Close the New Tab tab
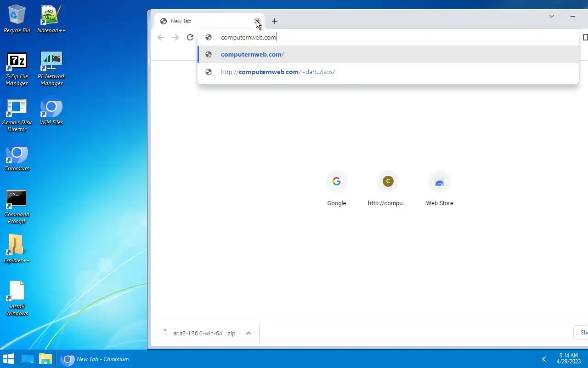Viewport: 588px width, 368px height. [x=257, y=21]
